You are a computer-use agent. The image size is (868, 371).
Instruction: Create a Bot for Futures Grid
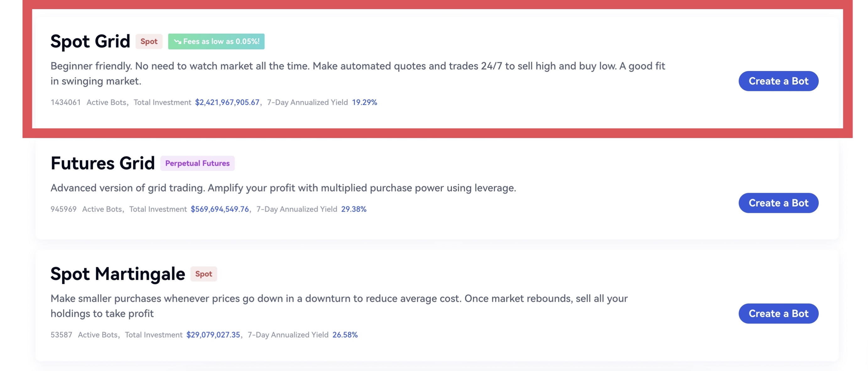(778, 203)
